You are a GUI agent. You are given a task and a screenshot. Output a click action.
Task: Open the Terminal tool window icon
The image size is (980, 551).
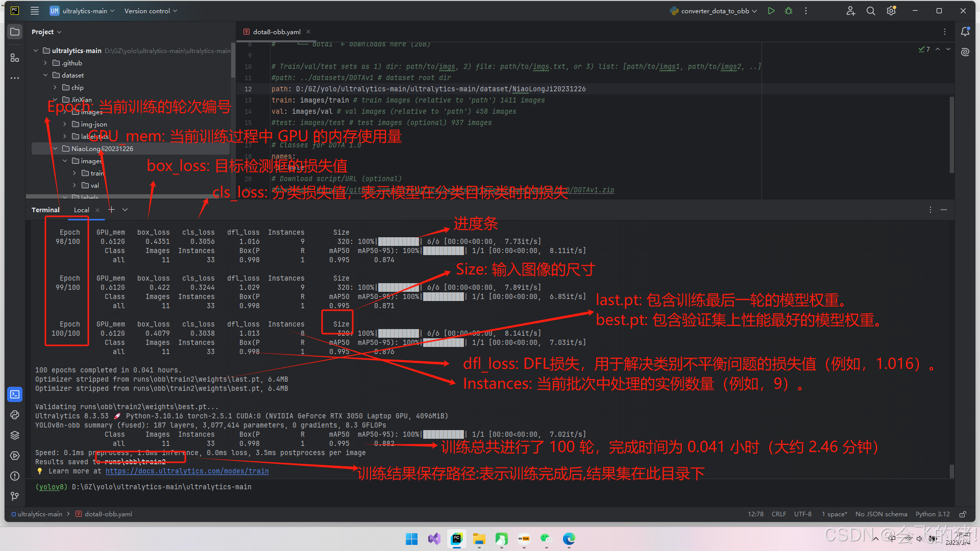coord(15,394)
